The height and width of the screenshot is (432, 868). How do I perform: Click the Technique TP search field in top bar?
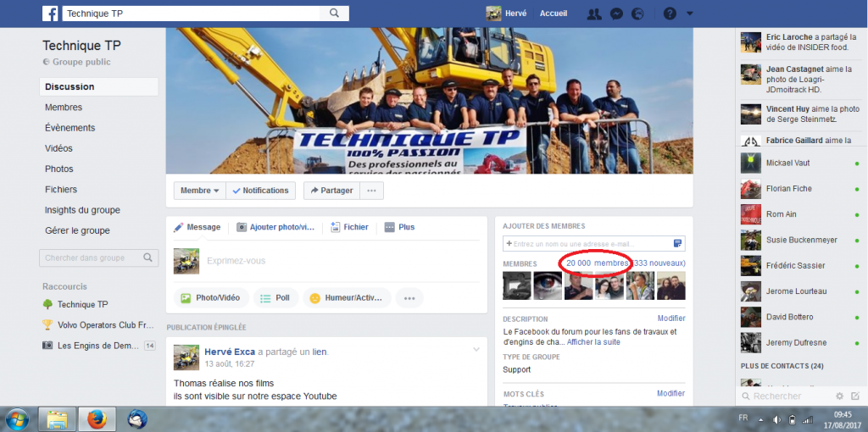(191, 14)
